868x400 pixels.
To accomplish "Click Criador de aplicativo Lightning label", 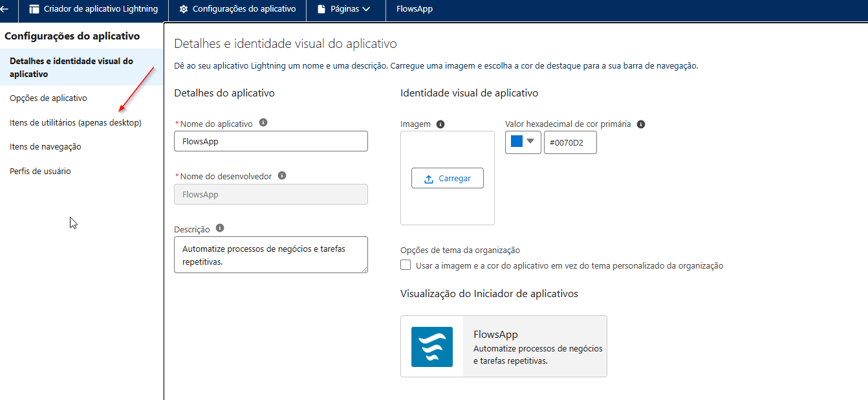I will pyautogui.click(x=101, y=9).
